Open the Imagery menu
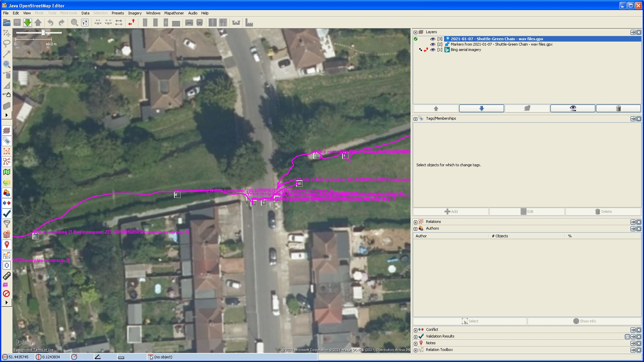 pos(135,13)
